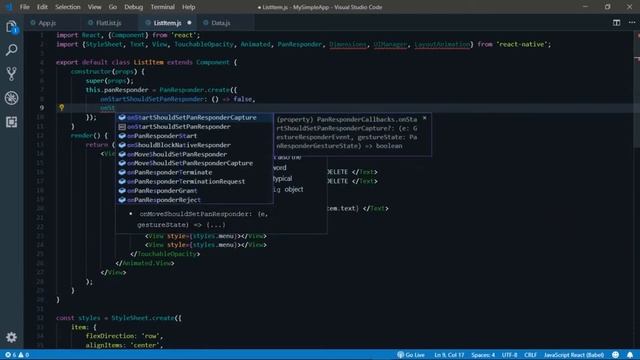Click the Ln 9, Col 17 position indicator
640x360 pixels.
coord(449,355)
